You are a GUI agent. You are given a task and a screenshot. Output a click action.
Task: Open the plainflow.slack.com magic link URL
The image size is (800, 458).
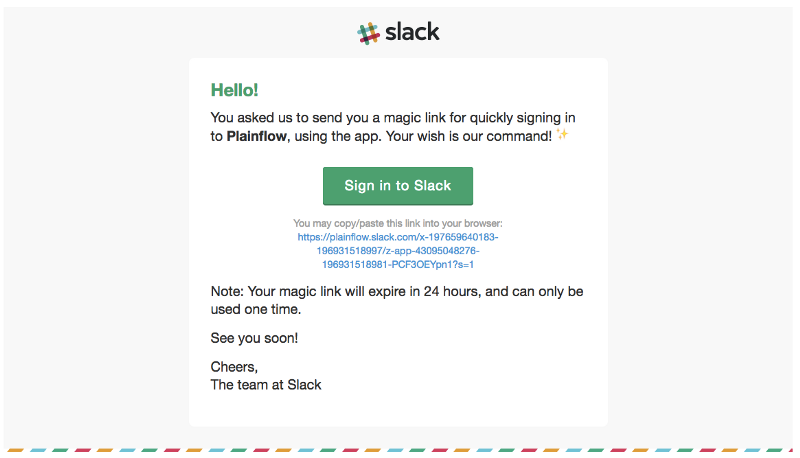click(397, 237)
